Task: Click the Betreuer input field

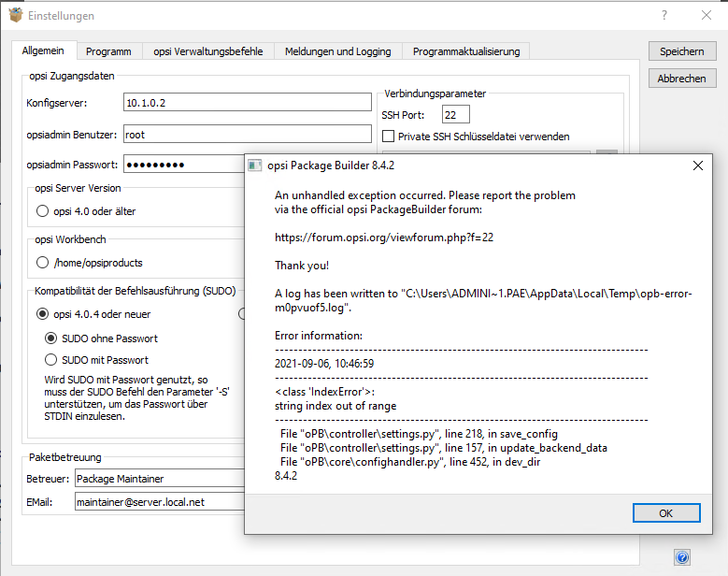Action: (160, 478)
